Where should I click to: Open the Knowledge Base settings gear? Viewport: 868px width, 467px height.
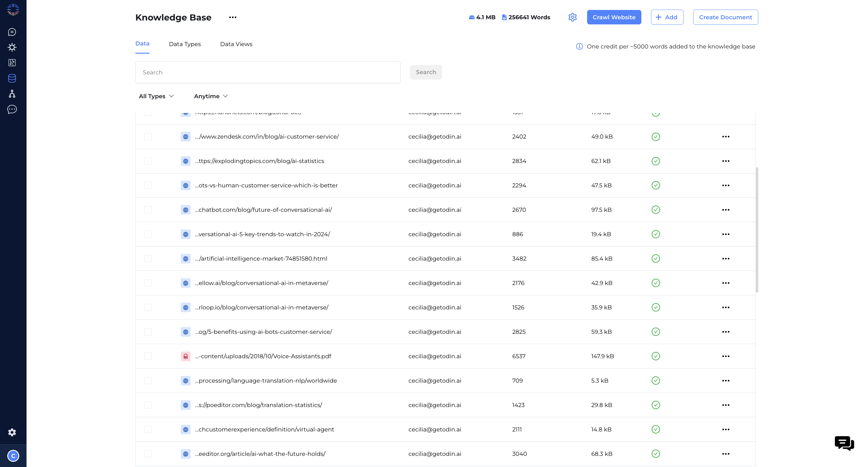pos(573,17)
